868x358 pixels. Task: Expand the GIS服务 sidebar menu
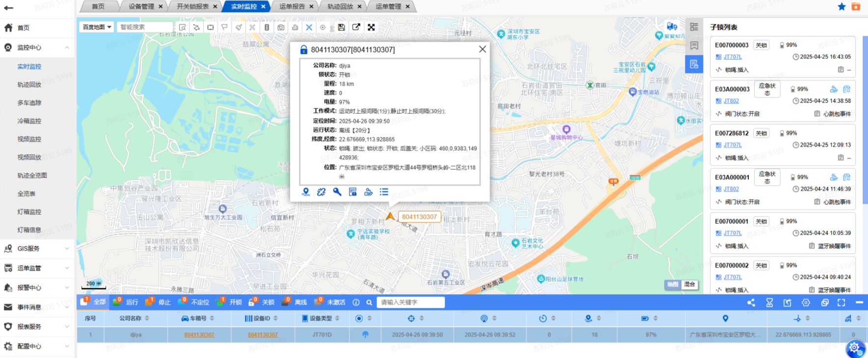click(x=37, y=248)
